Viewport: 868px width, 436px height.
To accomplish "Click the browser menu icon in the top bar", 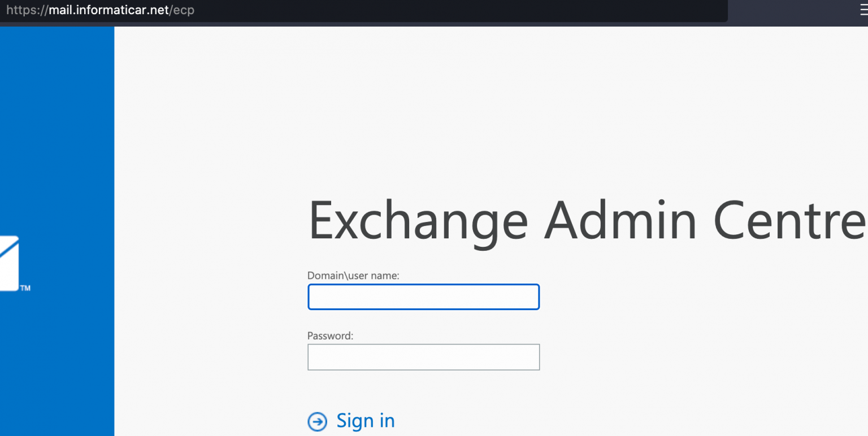I will pos(863,10).
